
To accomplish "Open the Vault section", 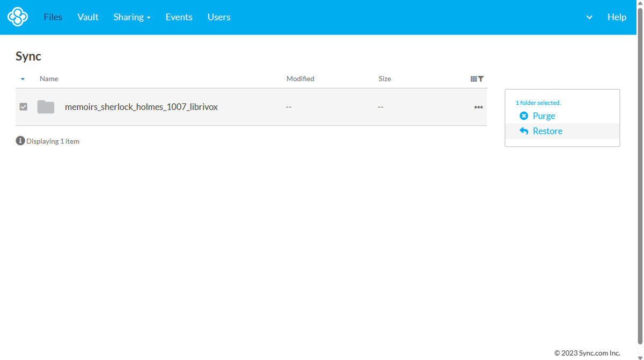I will [88, 17].
